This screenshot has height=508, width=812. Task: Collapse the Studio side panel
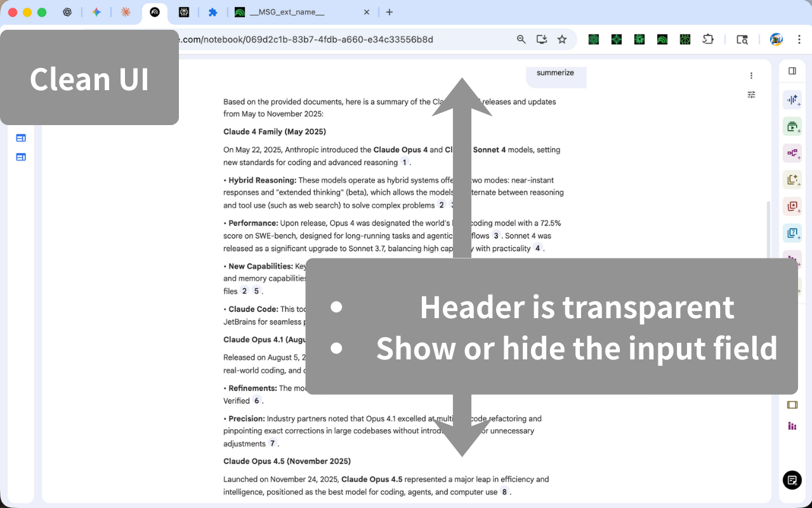792,71
